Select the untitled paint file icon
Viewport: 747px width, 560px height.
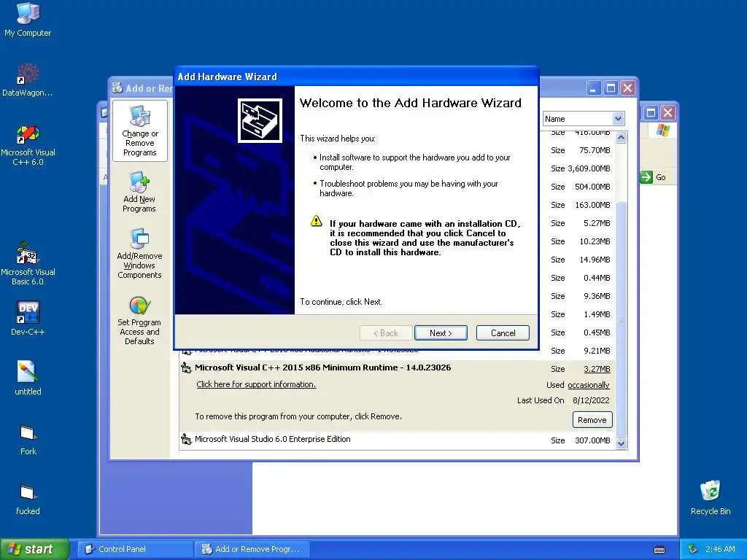(28, 378)
